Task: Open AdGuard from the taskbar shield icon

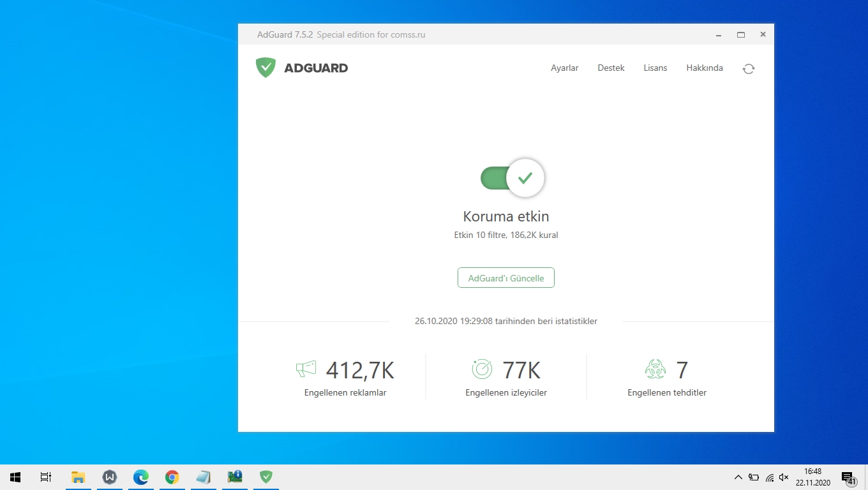Action: pos(266,477)
